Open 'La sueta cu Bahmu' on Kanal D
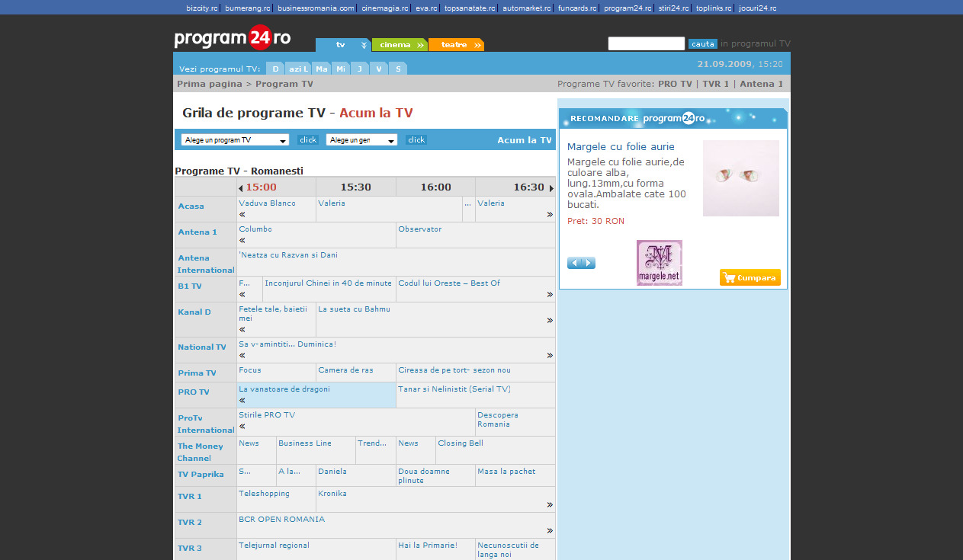Image resolution: width=963 pixels, height=560 pixels. [x=354, y=309]
